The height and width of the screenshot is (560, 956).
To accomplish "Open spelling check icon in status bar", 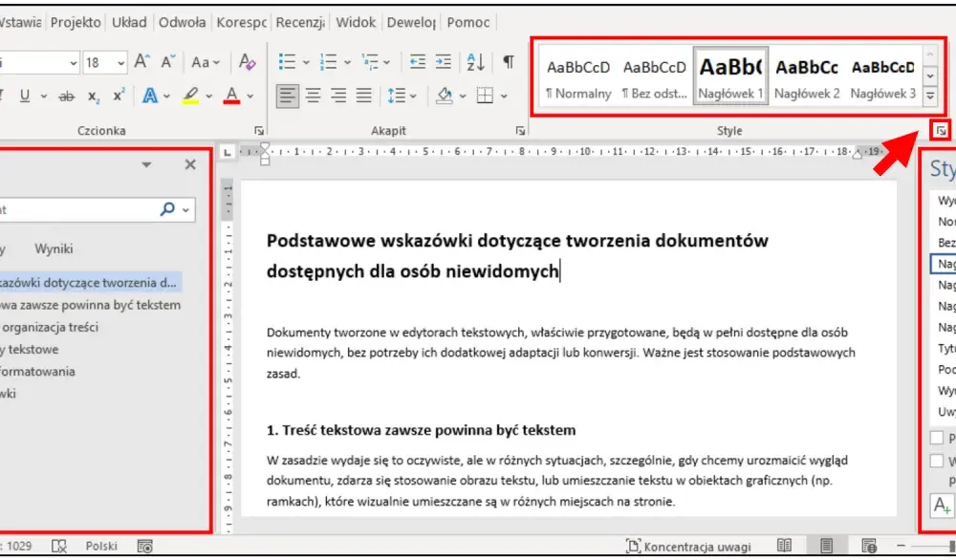I will pyautogui.click(x=59, y=546).
